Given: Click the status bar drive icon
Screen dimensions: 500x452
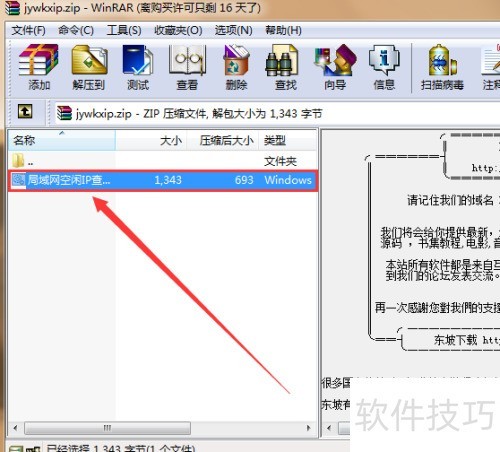Looking at the screenshot, I should tap(15, 449).
